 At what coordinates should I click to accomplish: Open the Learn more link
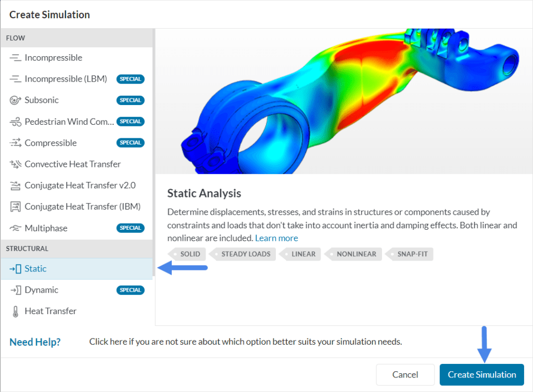276,238
